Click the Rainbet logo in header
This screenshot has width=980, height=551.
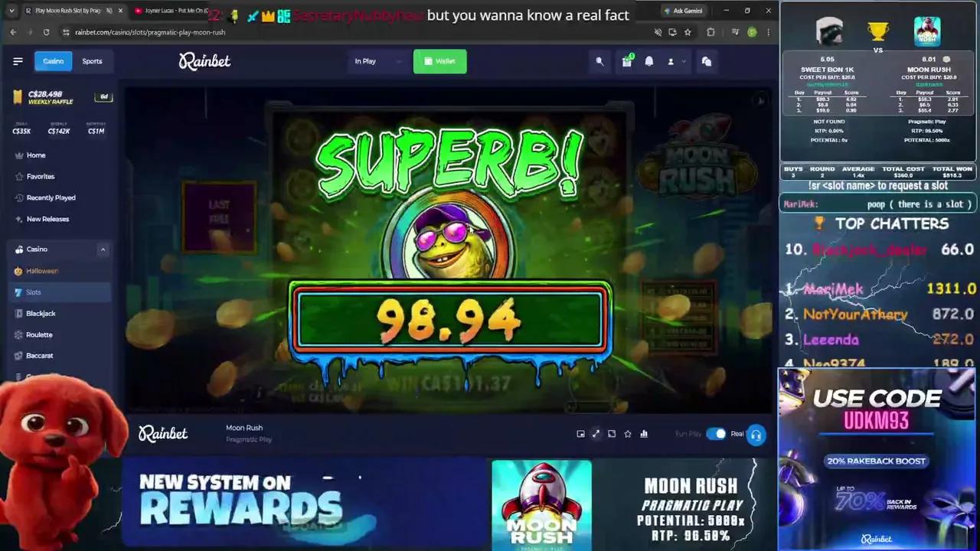[x=204, y=61]
